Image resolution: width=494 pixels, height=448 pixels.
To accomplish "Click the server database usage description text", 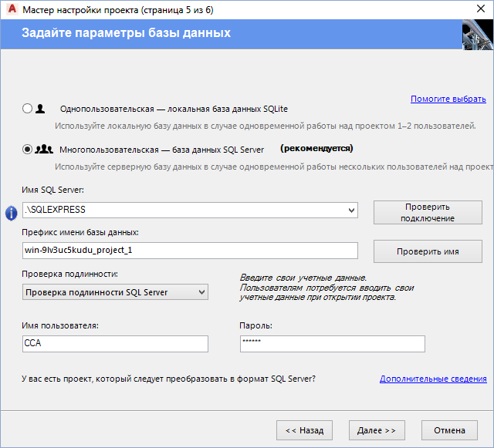I will pos(274,167).
